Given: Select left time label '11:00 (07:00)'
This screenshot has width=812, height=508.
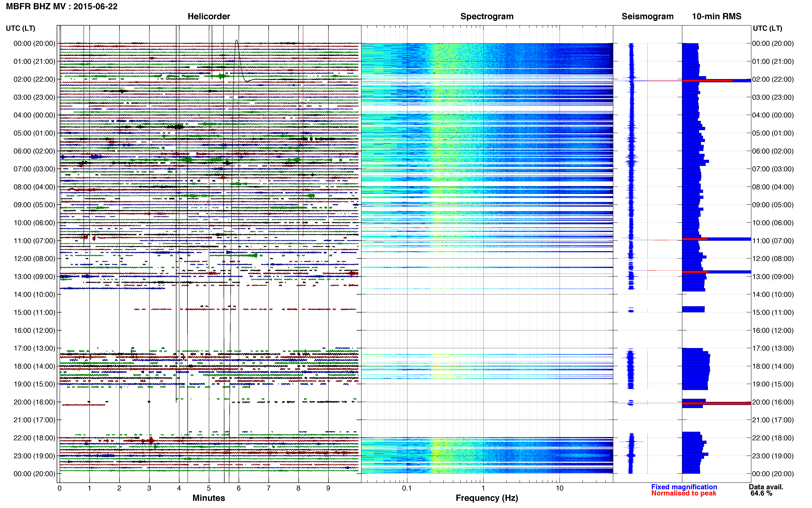Looking at the screenshot, I should pyautogui.click(x=34, y=241).
